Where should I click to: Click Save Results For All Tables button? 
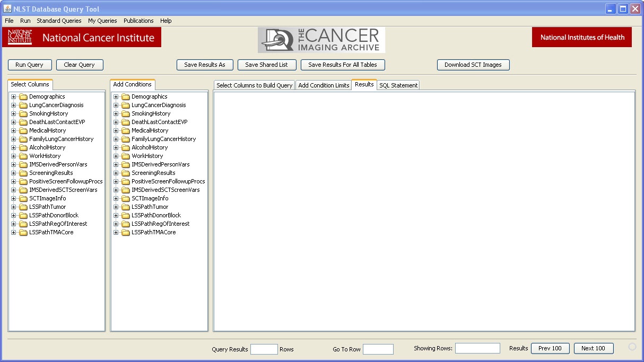coord(343,65)
